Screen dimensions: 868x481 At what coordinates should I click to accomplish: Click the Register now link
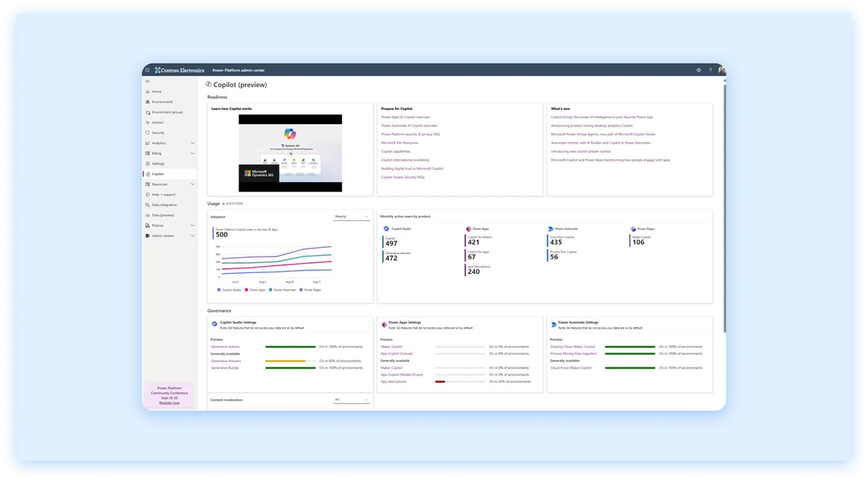click(170, 403)
